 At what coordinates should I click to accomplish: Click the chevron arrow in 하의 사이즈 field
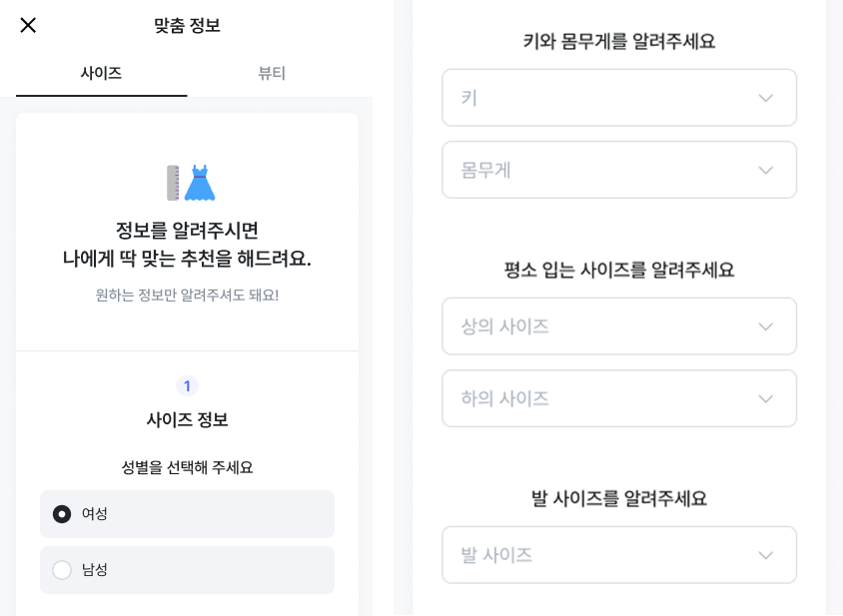coord(765,398)
